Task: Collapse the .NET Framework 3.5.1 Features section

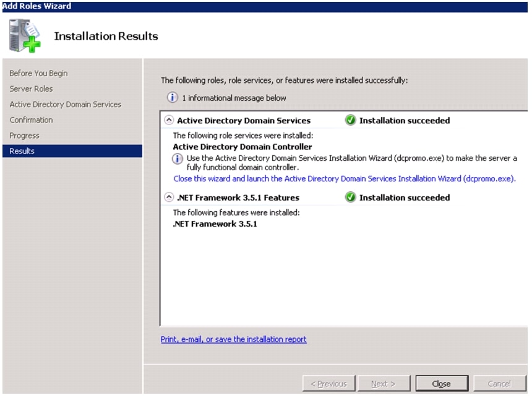Action: click(169, 197)
